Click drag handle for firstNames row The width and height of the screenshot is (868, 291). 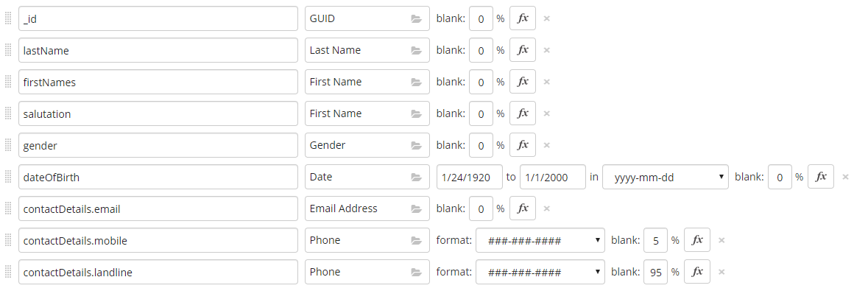pos(8,82)
